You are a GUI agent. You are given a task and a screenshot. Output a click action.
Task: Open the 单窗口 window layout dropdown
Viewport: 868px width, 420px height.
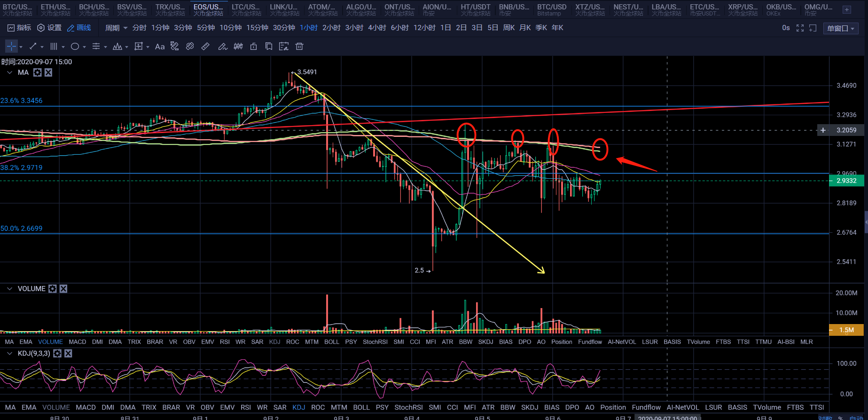[841, 28]
